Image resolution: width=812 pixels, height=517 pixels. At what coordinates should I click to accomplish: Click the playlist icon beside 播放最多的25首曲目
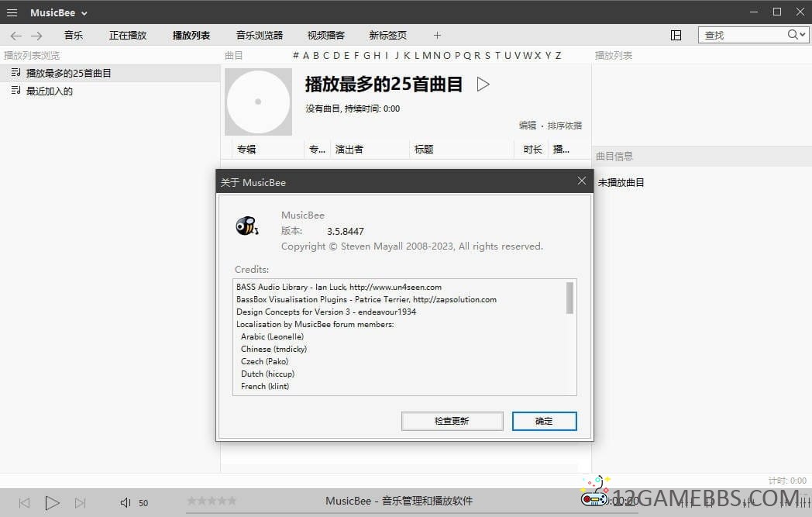tap(16, 73)
